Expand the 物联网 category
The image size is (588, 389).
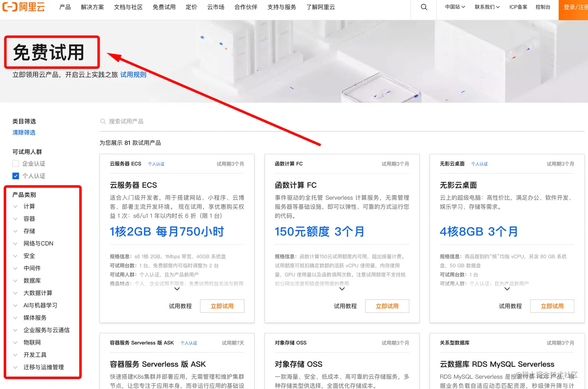[16, 343]
